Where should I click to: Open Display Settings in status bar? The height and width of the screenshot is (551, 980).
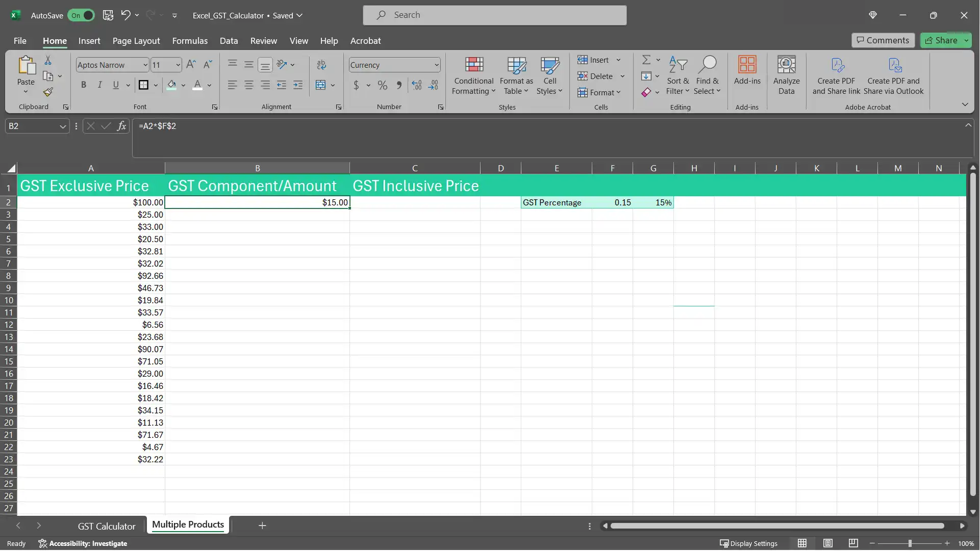[x=748, y=543]
